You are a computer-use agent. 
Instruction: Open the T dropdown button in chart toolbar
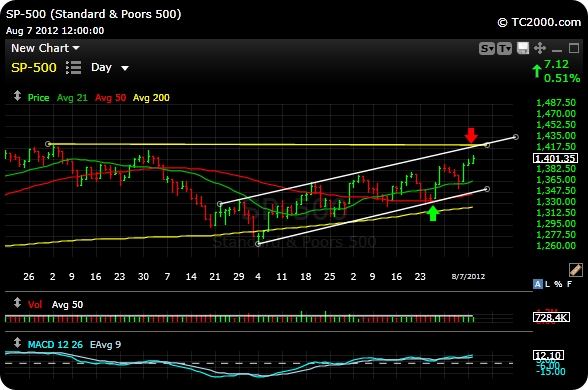click(504, 48)
